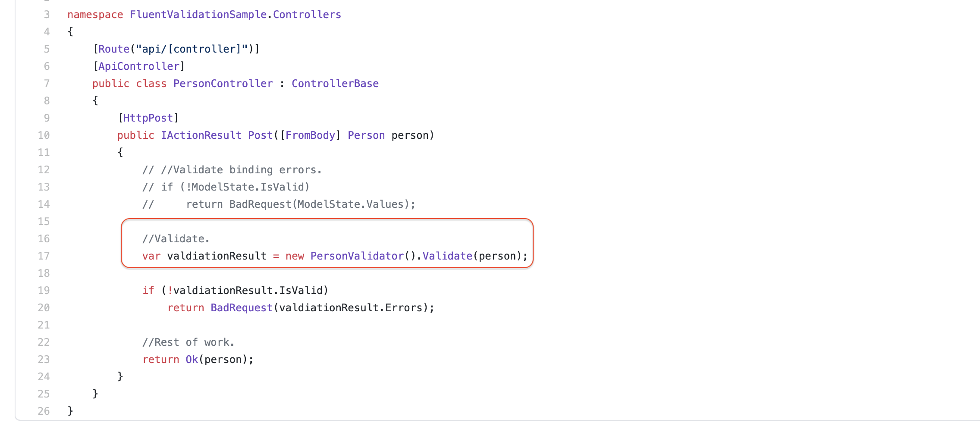
Task: Click the FromBody attribute in Post parameters
Action: 310,135
